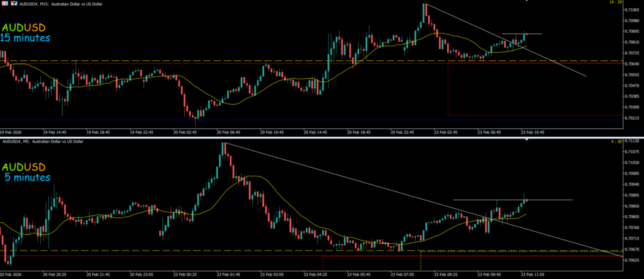644x279 pixels.
Task: Select the dashed yellow horizontal line on the M15 chart
Action: coord(189,61)
